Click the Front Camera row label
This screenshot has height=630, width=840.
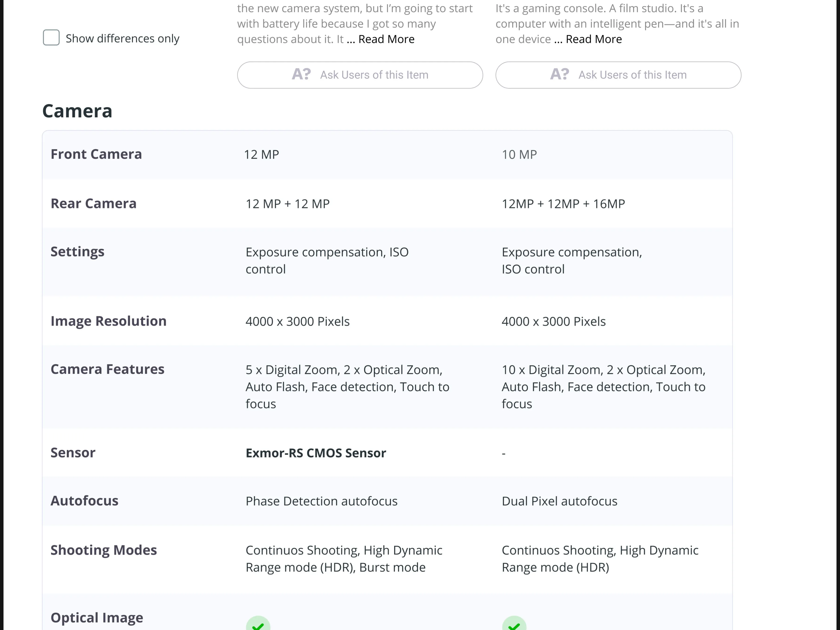[96, 154]
